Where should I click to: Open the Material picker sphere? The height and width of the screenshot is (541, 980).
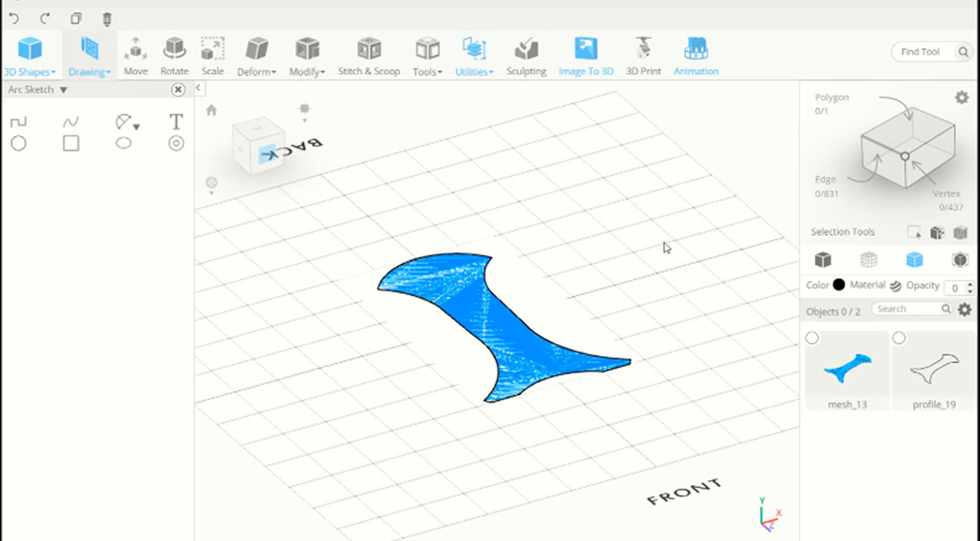896,285
